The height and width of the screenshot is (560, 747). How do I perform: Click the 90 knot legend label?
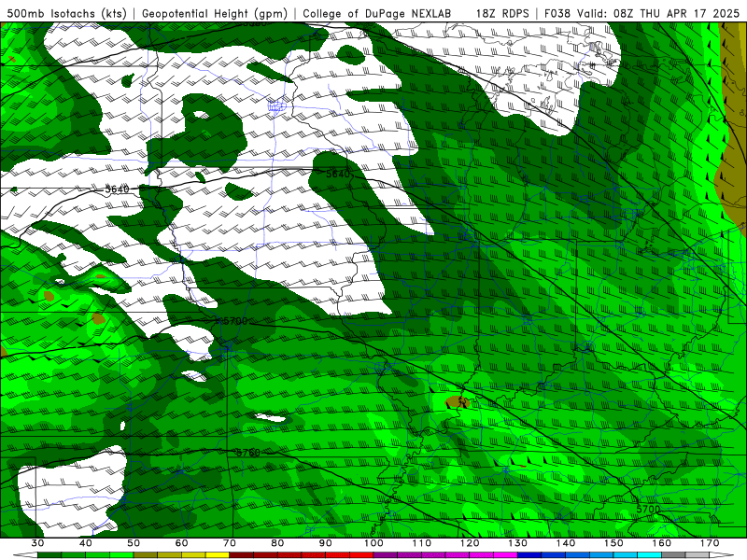point(325,543)
